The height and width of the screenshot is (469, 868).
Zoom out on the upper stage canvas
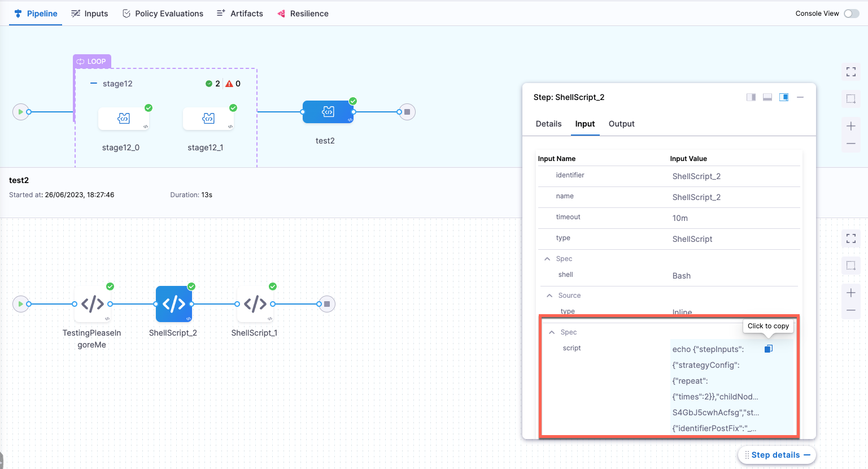click(x=850, y=144)
